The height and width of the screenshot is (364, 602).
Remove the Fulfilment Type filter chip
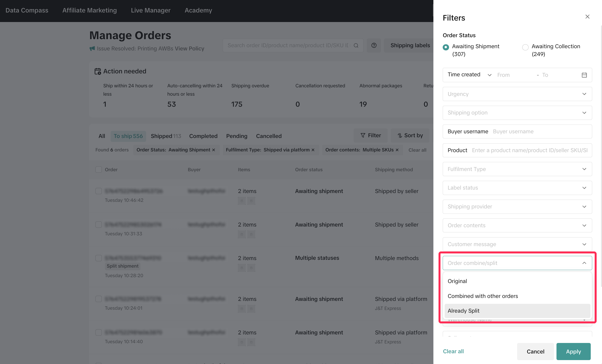[313, 150]
